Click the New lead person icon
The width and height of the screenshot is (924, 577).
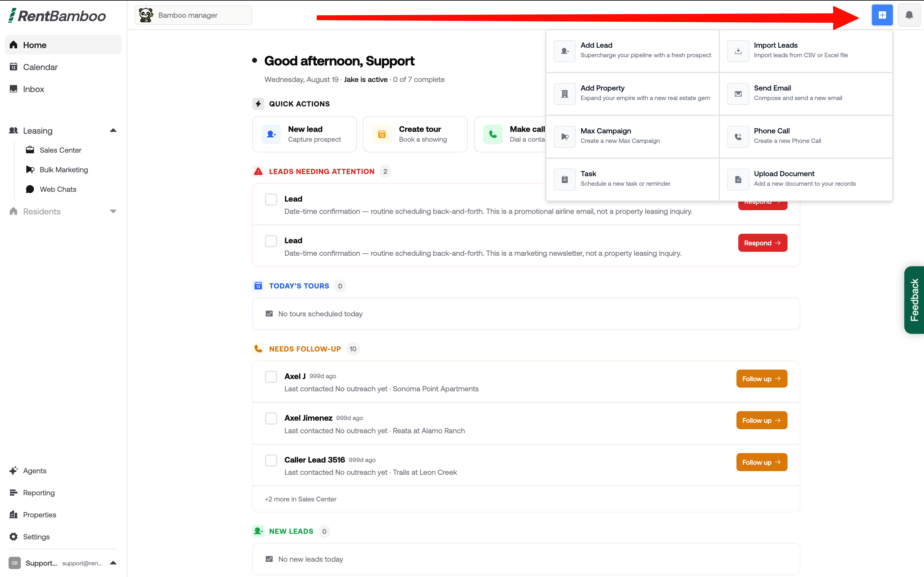click(x=271, y=134)
